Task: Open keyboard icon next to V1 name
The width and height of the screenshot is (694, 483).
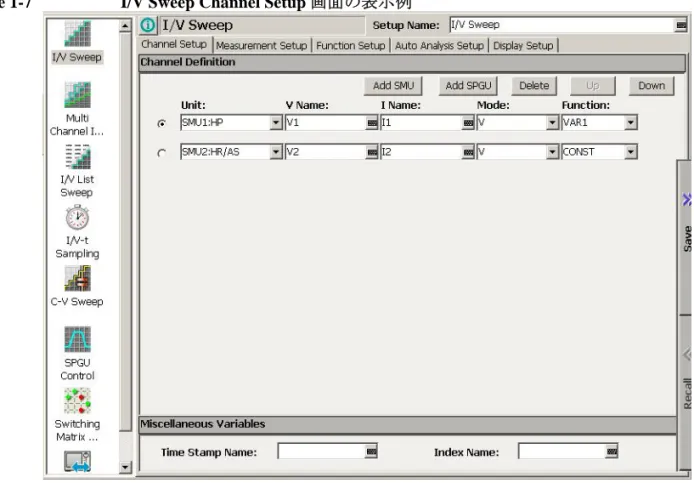Action: [372, 123]
